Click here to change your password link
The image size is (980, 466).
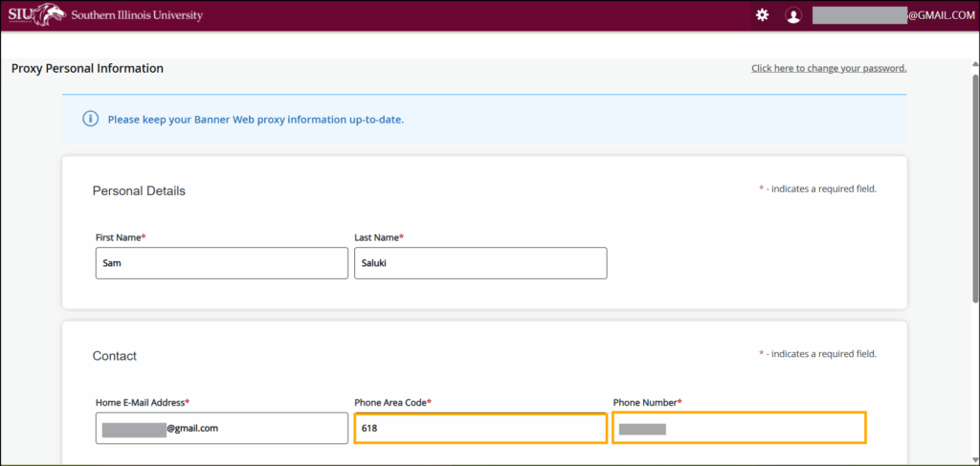coord(828,68)
